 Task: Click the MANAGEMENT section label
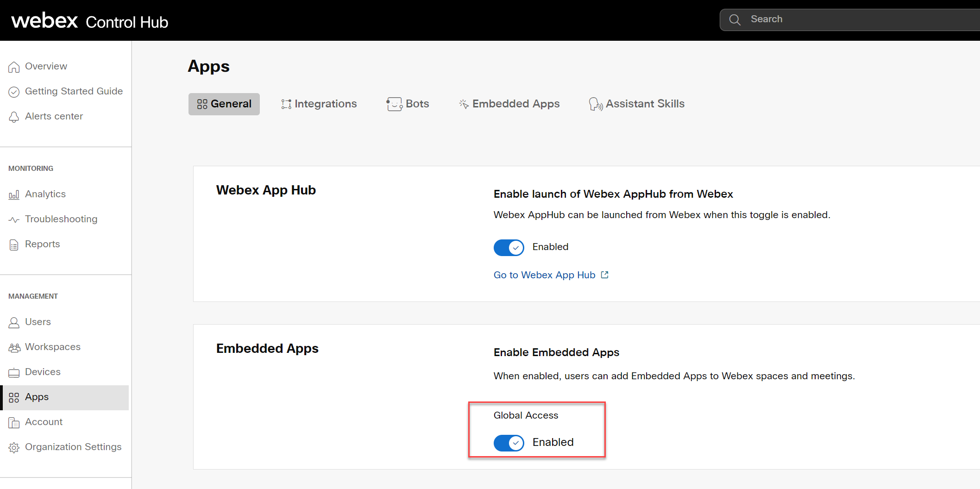click(x=33, y=296)
